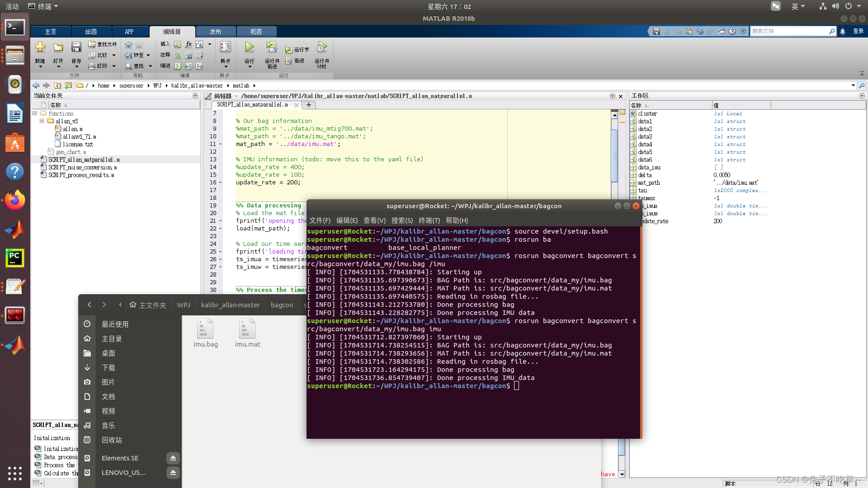The image size is (868, 488).
Task: Click the New script plus icon
Action: pyautogui.click(x=40, y=47)
